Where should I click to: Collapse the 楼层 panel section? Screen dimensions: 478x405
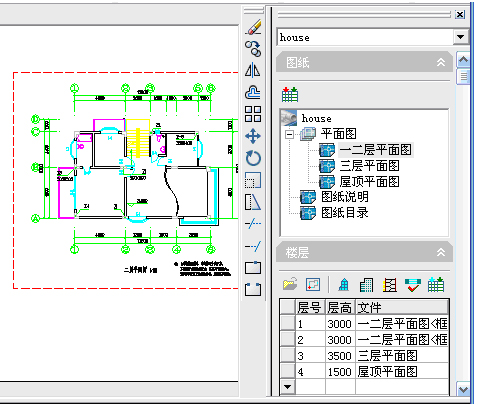[x=441, y=252]
